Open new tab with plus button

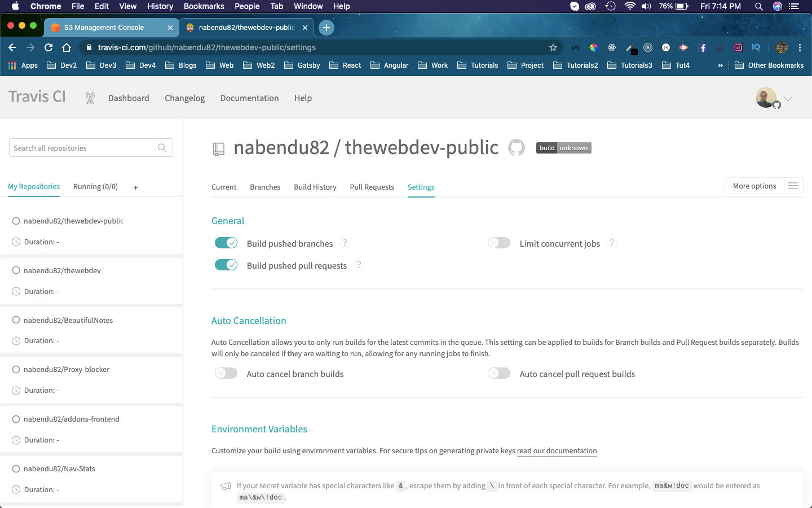pyautogui.click(x=326, y=27)
